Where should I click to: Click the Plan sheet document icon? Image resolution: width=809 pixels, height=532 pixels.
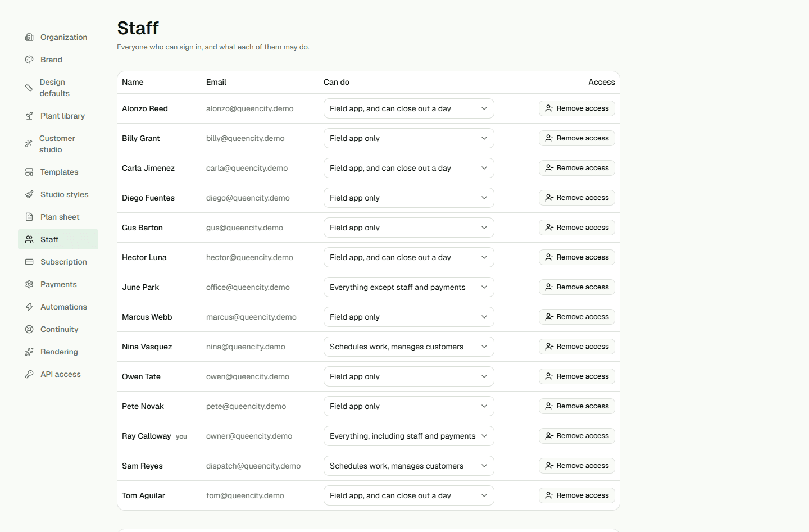point(29,217)
